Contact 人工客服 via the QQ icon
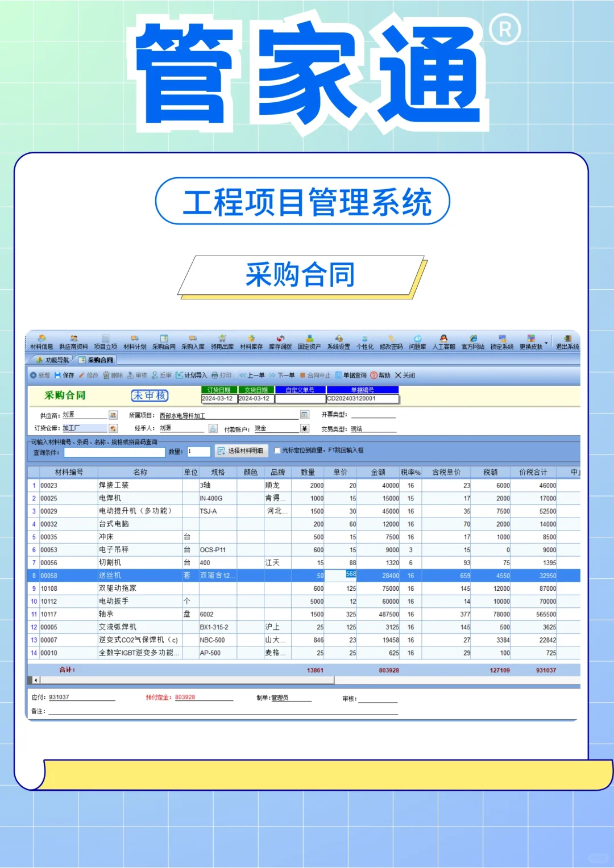The image size is (614, 868). (445, 342)
